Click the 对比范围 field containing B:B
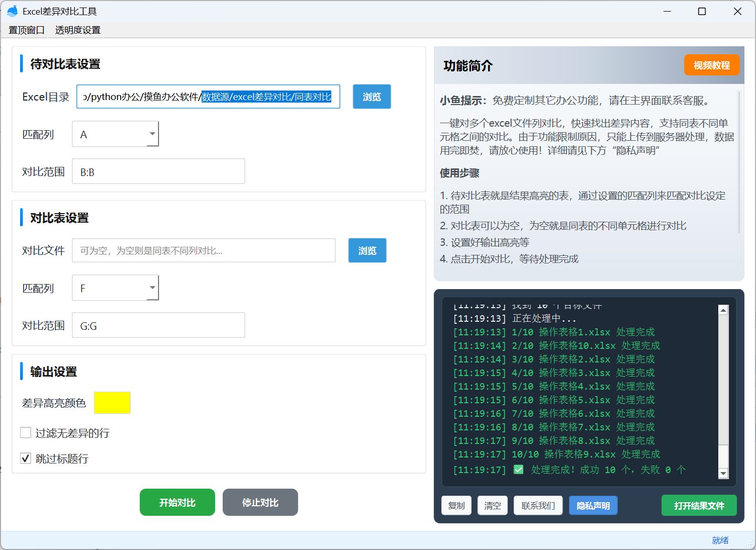Image resolution: width=756 pixels, height=550 pixels. pyautogui.click(x=158, y=171)
